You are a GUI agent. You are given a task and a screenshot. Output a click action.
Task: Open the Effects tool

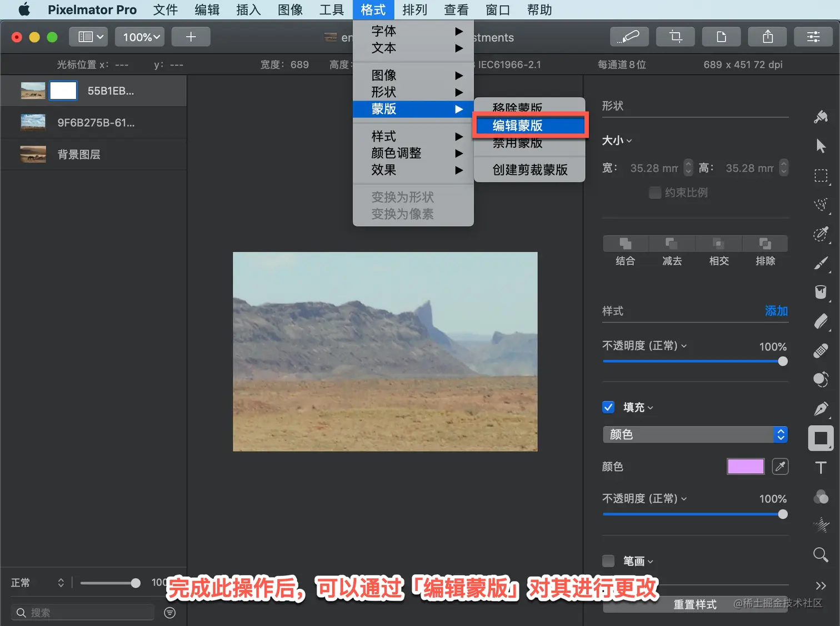821,525
